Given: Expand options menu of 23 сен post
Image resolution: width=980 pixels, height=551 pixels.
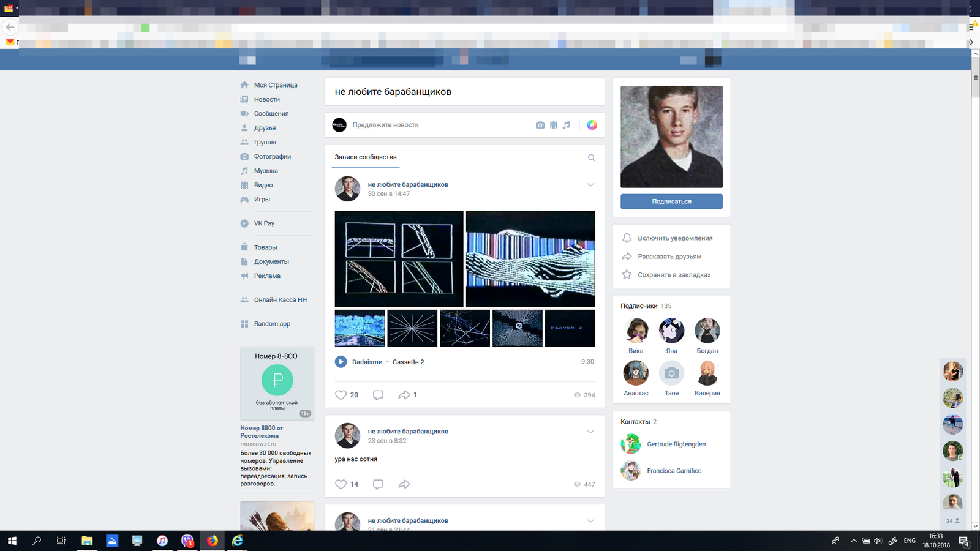Looking at the screenshot, I should click(590, 432).
